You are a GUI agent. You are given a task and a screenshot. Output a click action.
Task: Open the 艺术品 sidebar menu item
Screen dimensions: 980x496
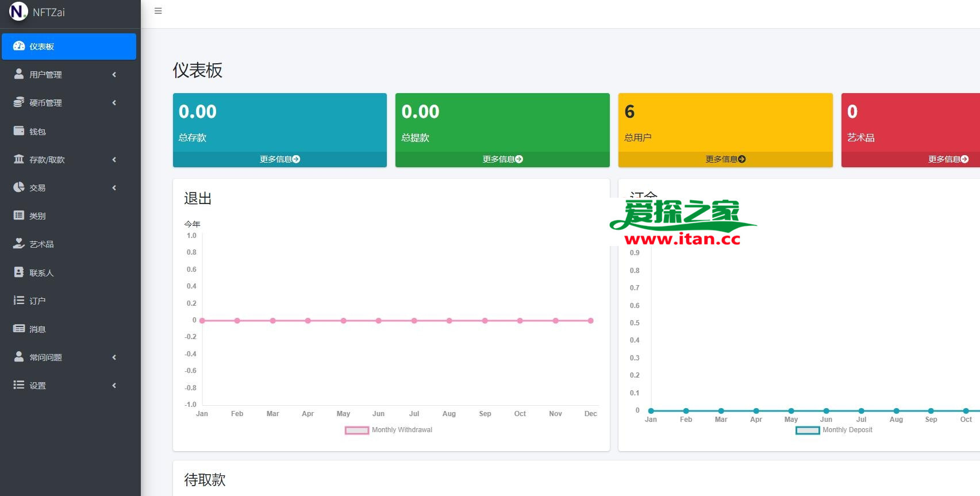pos(69,244)
